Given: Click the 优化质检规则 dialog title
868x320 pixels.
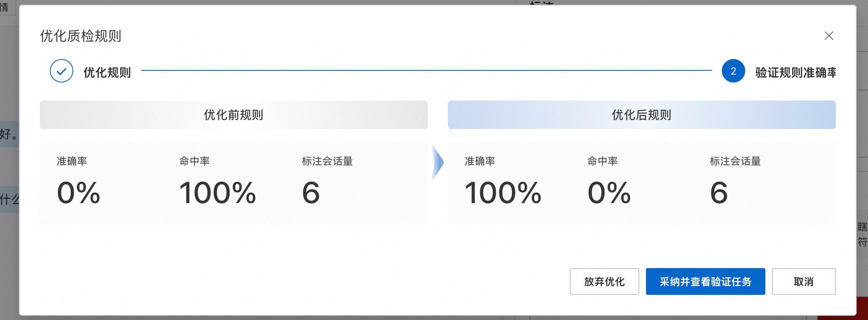Looking at the screenshot, I should coord(80,36).
